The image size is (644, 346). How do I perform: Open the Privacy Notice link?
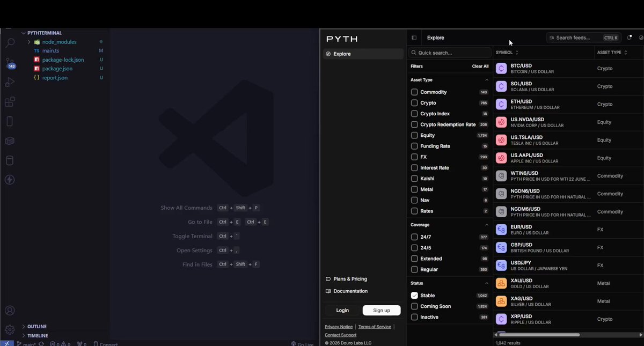[339, 327]
